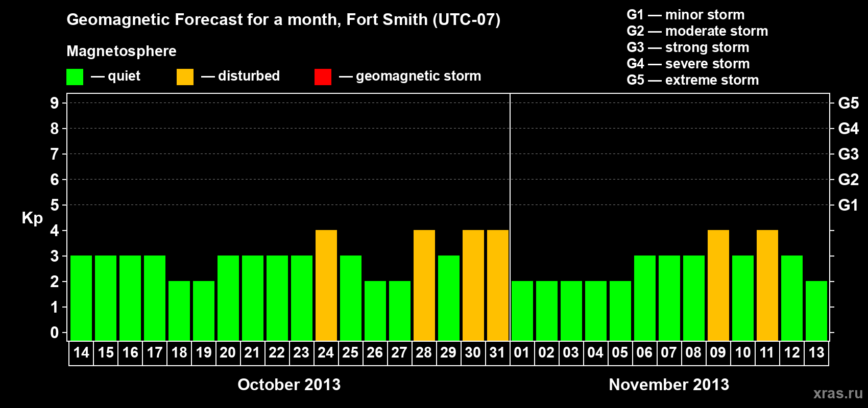Click date label 05 on the axis
Viewport: 868px width, 408px height.
pos(620,352)
